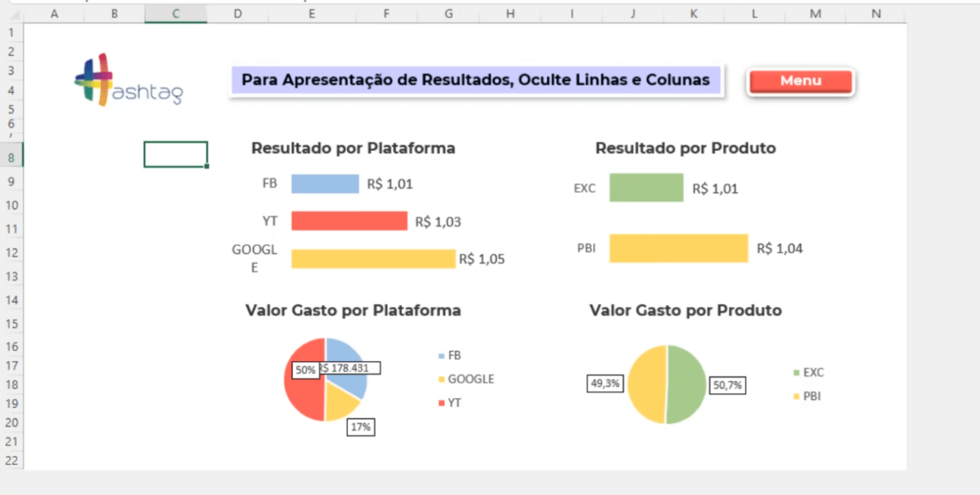Select row 8 header
The width and height of the screenshot is (980, 495).
click(11, 155)
